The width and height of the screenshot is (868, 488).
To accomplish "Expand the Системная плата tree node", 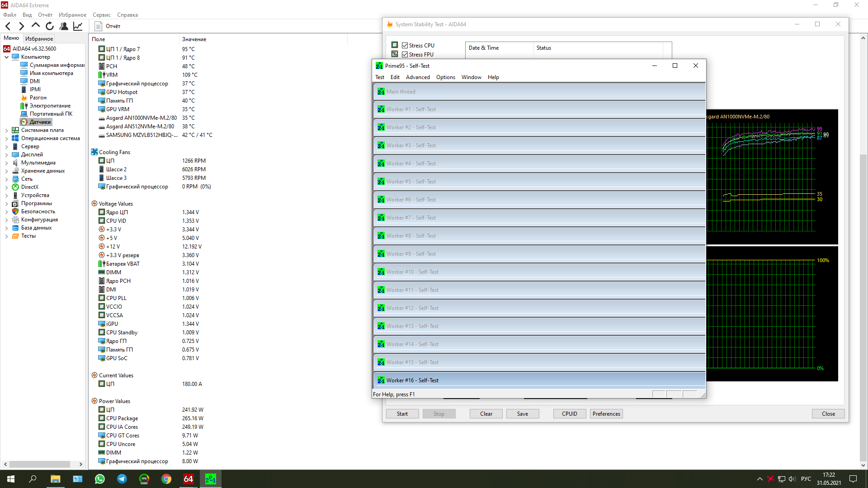I will (6, 130).
